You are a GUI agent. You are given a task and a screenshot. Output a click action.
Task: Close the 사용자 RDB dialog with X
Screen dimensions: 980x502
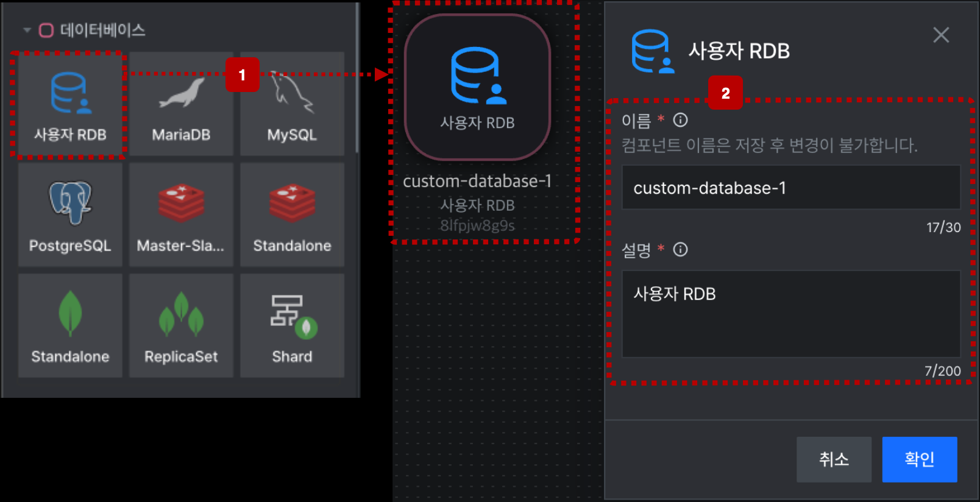tap(941, 35)
